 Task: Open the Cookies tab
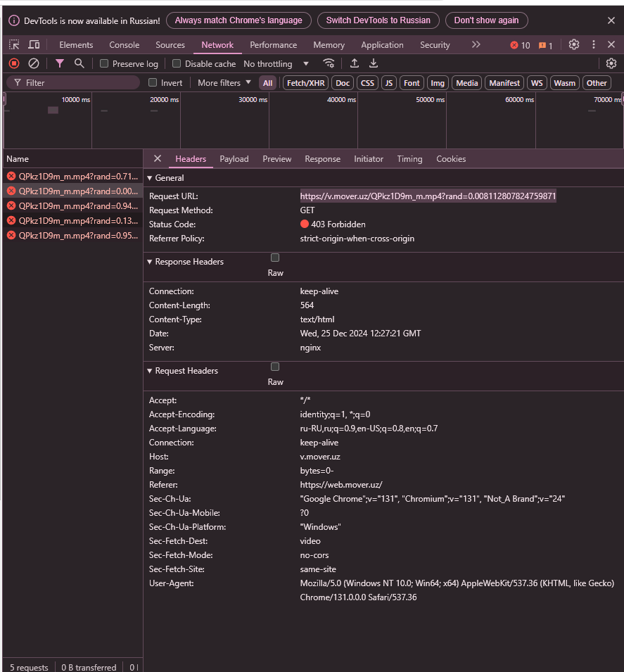[x=451, y=159]
